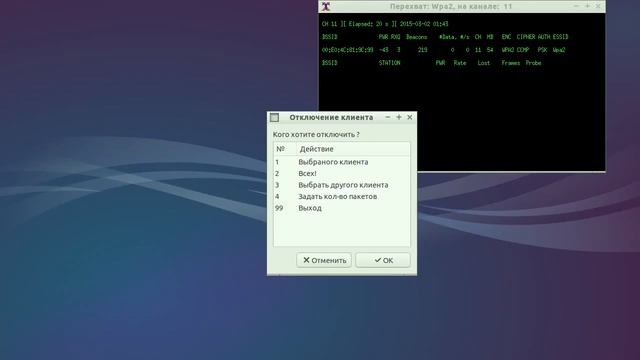Minimize the "Отключение клиента" dialog
Screen dimensions: 640x360
(387, 117)
